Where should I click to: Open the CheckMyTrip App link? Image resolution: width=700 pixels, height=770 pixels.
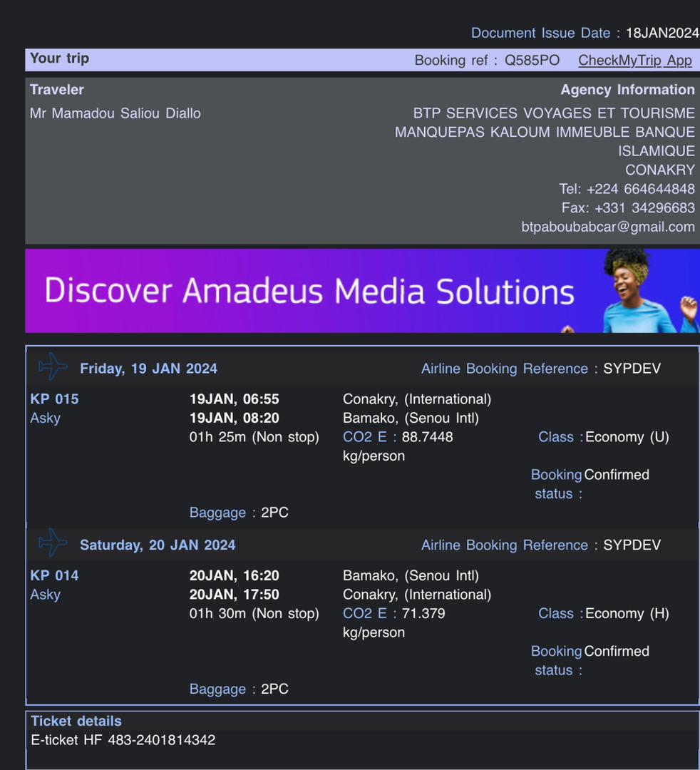635,60
